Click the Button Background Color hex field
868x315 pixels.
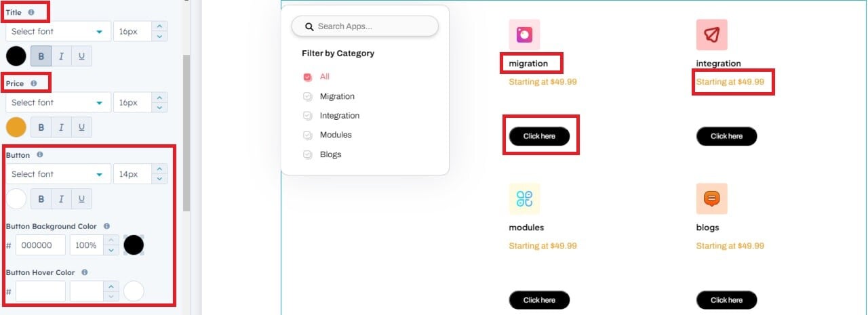(41, 245)
